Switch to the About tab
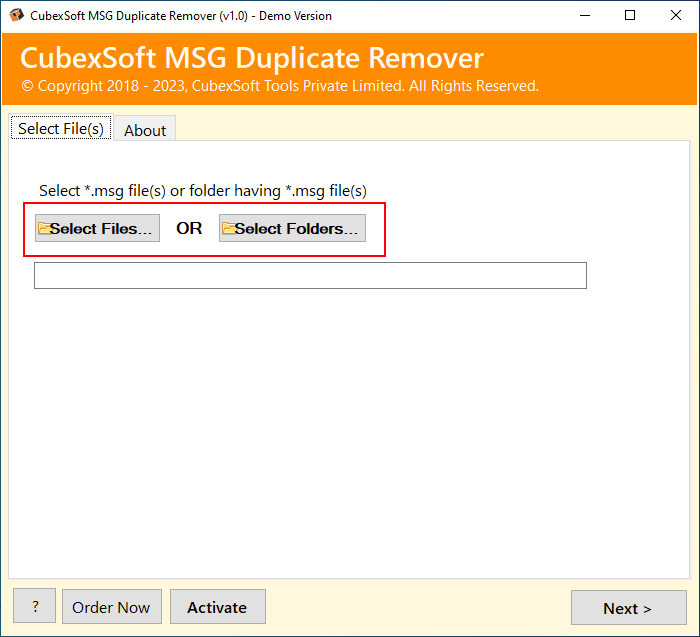This screenshot has width=700, height=637. (x=145, y=130)
